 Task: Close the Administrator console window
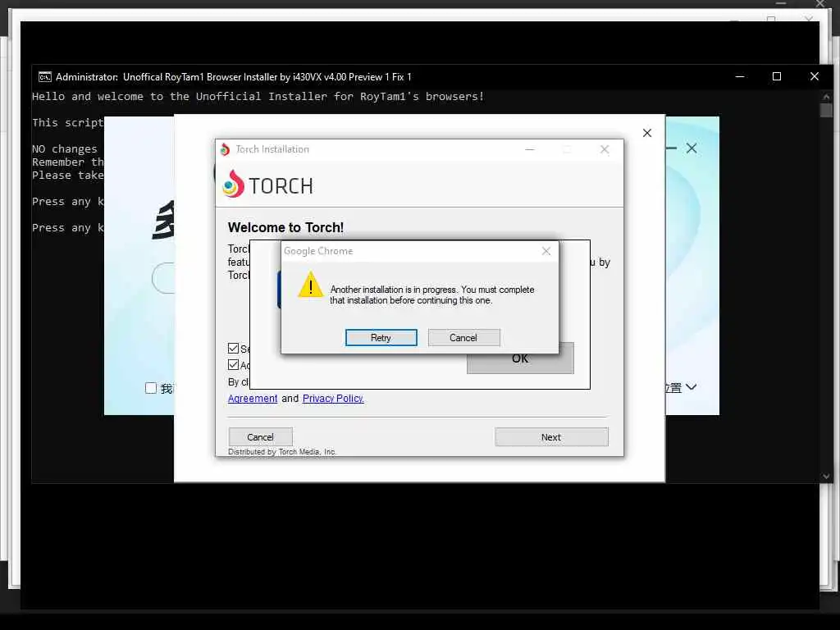(x=815, y=76)
